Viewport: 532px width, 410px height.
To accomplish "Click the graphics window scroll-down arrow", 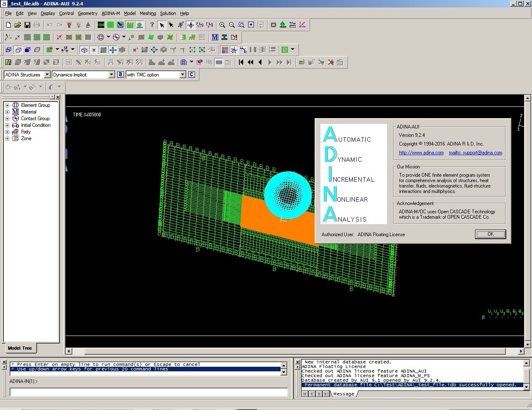I will pos(527,345).
